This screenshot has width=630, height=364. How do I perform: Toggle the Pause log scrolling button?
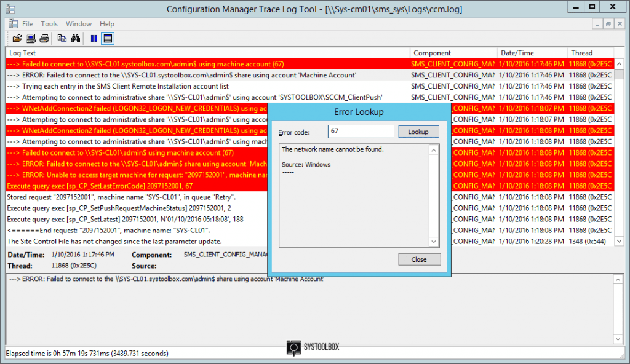point(94,38)
